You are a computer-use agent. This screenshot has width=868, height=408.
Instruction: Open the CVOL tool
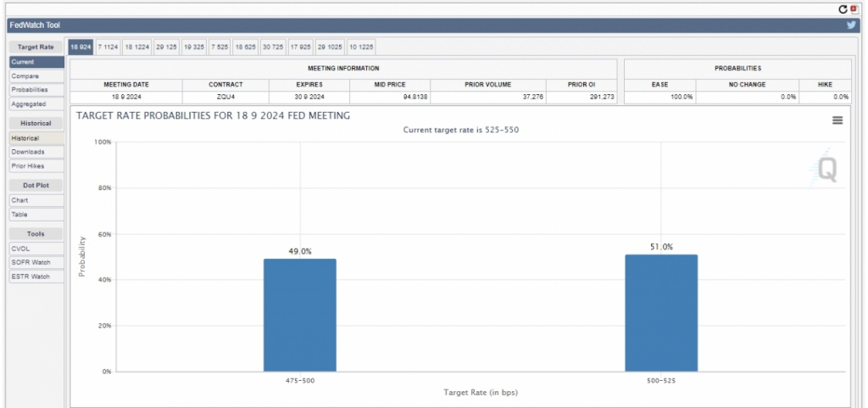[x=20, y=248]
